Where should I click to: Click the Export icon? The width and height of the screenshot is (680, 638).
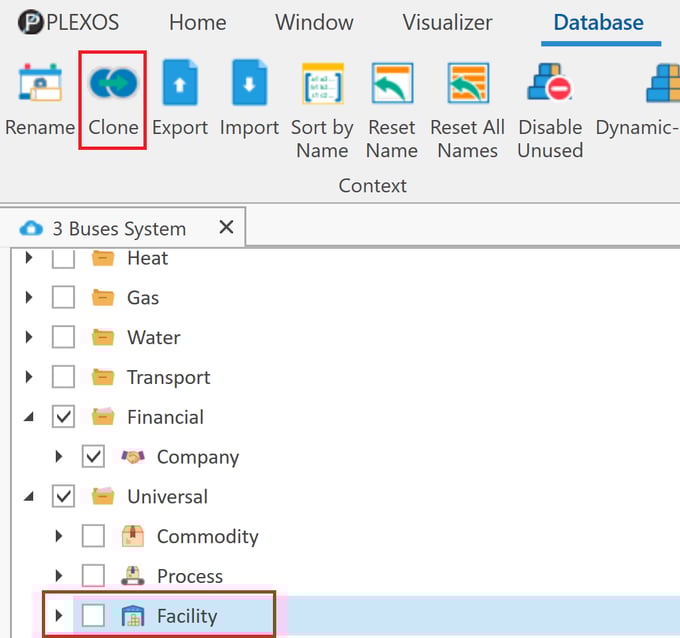click(180, 85)
